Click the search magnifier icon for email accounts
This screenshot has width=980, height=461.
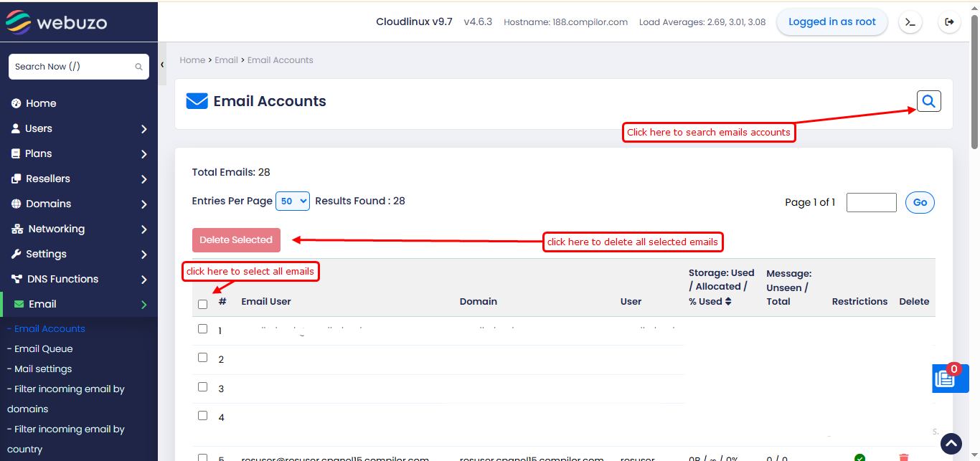pos(928,102)
